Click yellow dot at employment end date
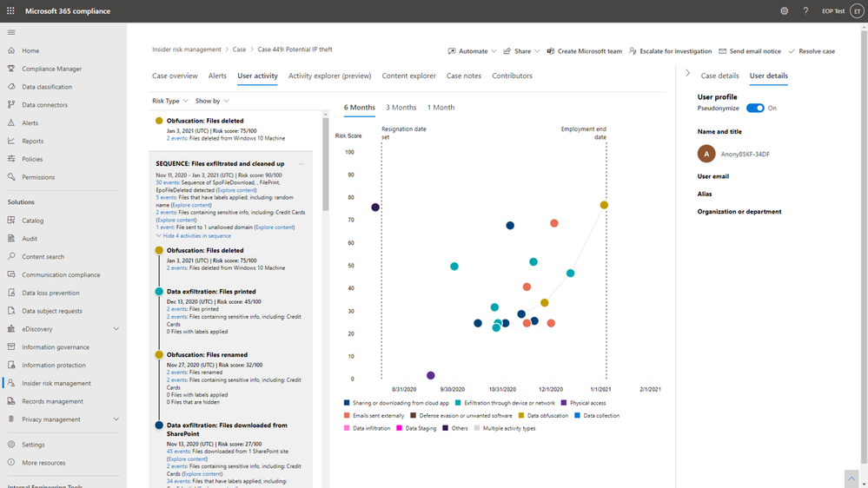868x488 pixels. click(x=604, y=205)
